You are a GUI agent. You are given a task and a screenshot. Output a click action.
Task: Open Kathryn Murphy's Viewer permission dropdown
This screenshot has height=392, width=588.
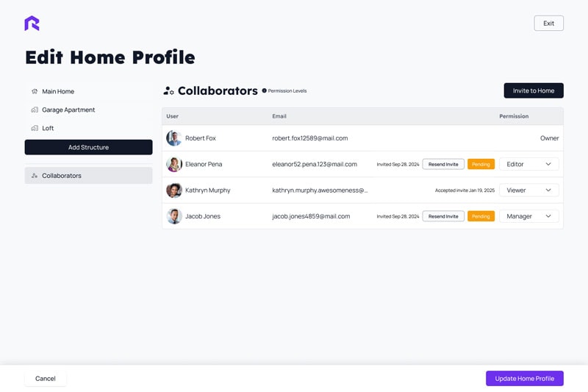click(528, 190)
